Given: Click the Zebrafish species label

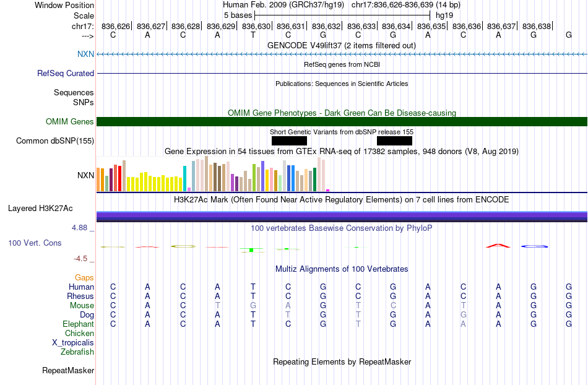Looking at the screenshot, I should 77,352.
